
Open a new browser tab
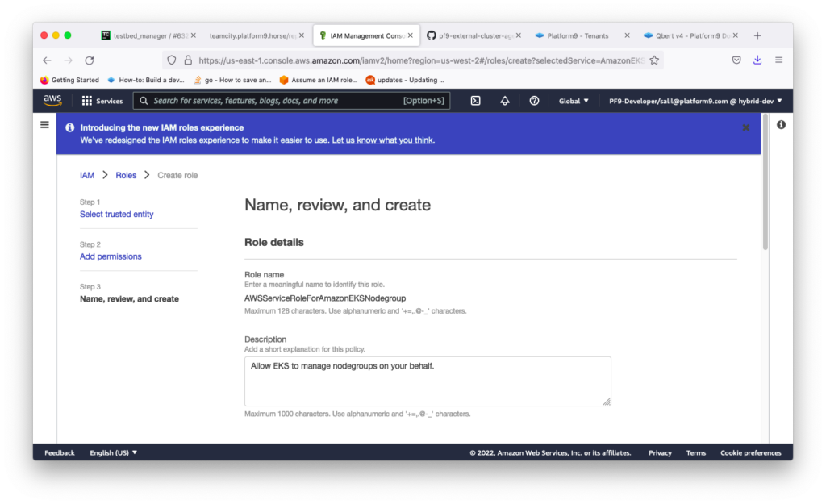tap(757, 35)
